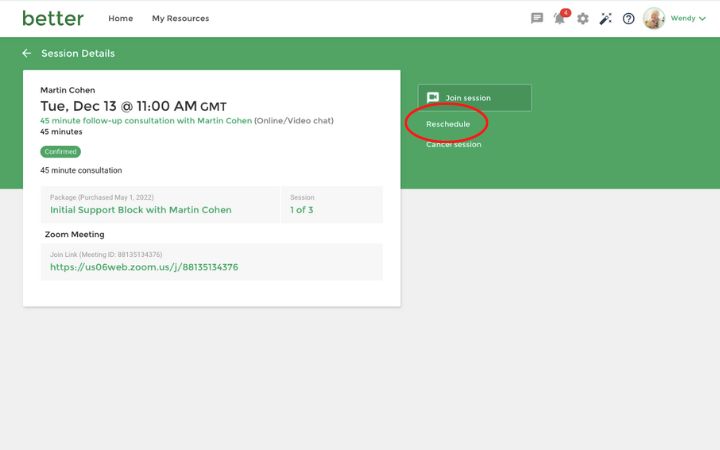Click the Tue, Dec 13 @ 11:00 AM heading
Image resolution: width=720 pixels, height=450 pixels.
point(133,106)
